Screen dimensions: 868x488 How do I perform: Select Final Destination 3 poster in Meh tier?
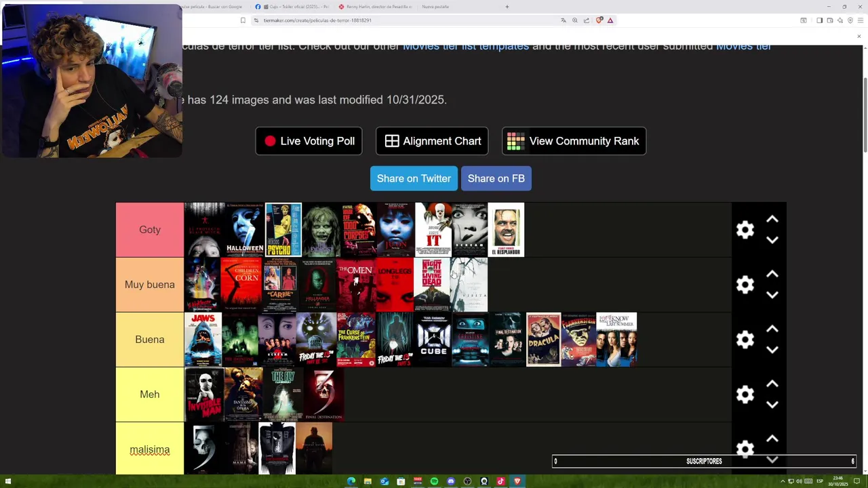[x=323, y=394]
